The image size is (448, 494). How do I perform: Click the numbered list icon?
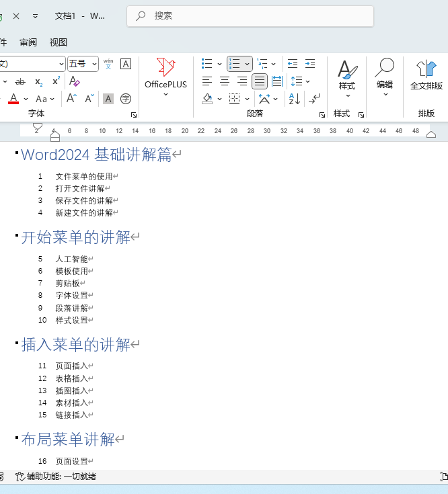click(235, 64)
